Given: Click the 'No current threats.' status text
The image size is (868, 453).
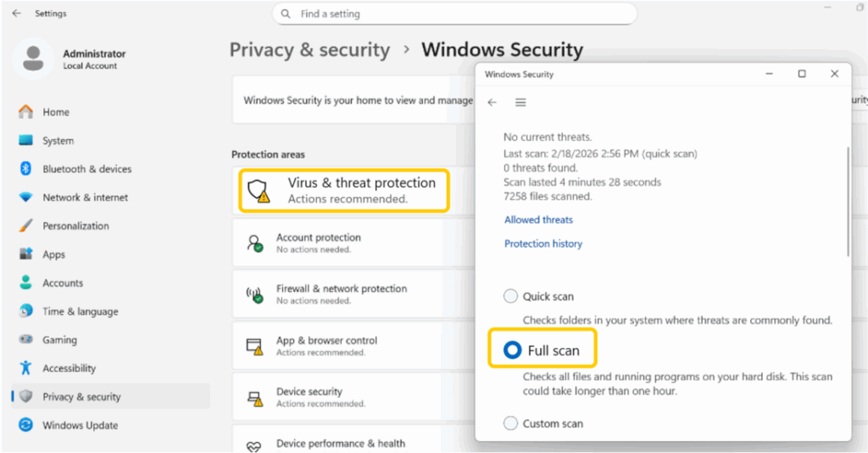Looking at the screenshot, I should 548,137.
